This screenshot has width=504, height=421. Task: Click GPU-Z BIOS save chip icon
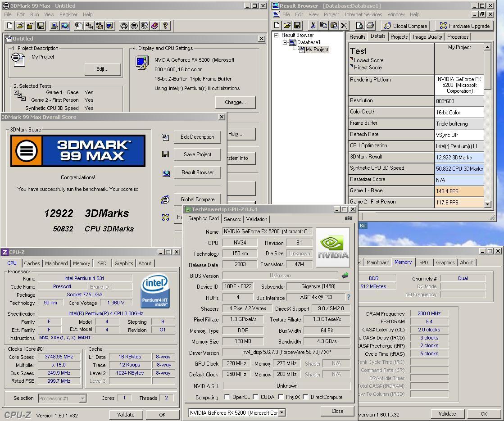345,276
